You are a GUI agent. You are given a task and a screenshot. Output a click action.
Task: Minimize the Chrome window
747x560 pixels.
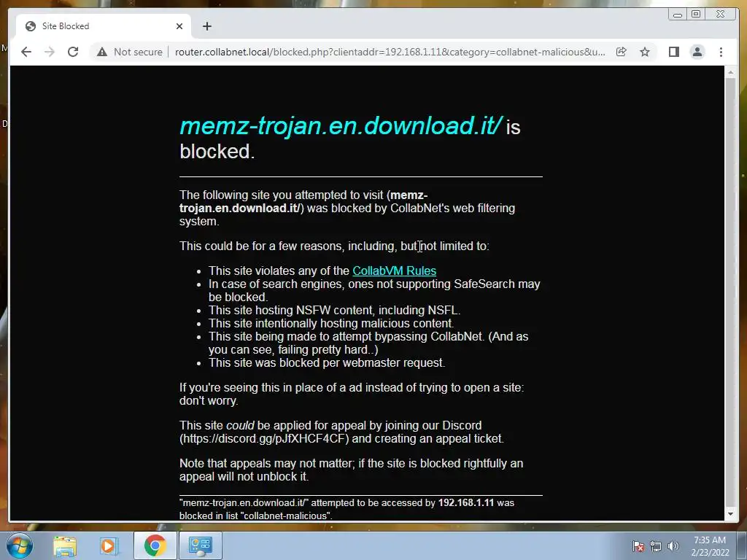click(678, 15)
